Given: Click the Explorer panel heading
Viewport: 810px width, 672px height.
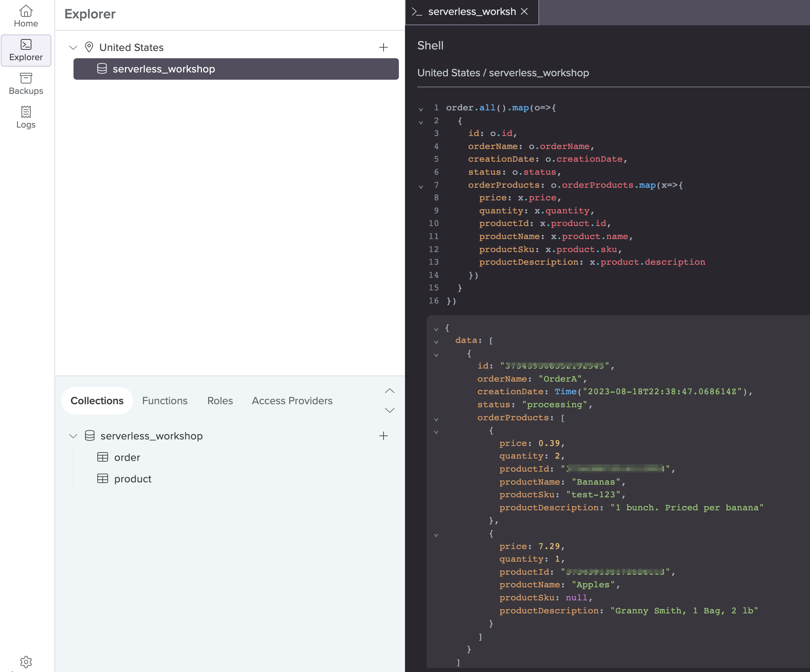Looking at the screenshot, I should click(90, 14).
